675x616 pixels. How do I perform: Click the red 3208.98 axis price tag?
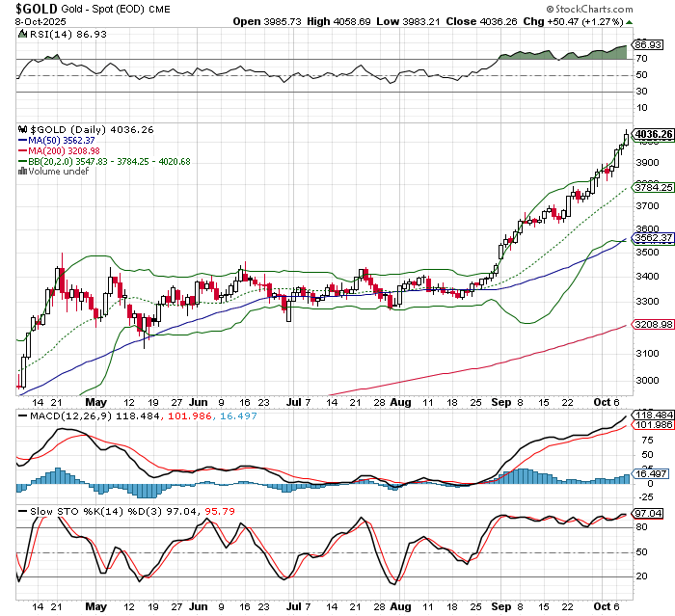(647, 326)
